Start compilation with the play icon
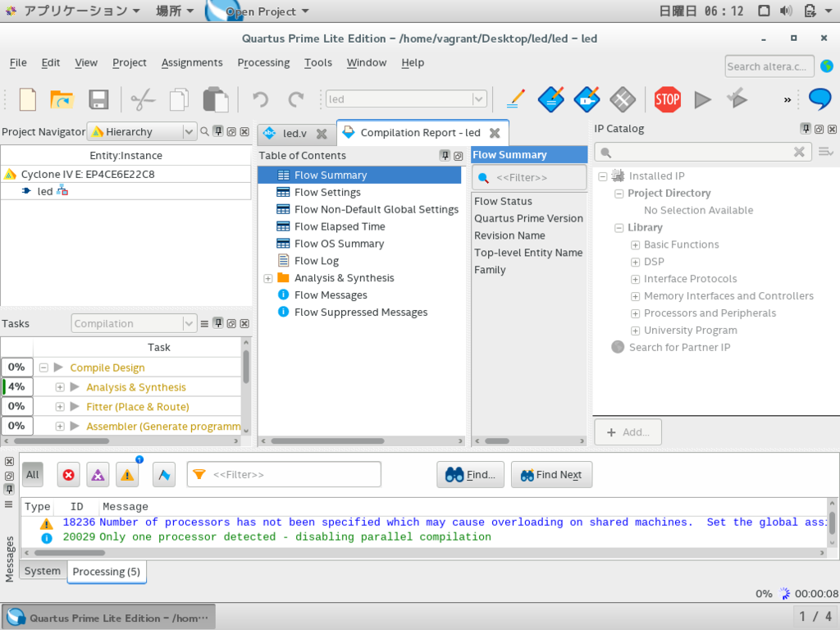The image size is (840, 630). (x=702, y=99)
